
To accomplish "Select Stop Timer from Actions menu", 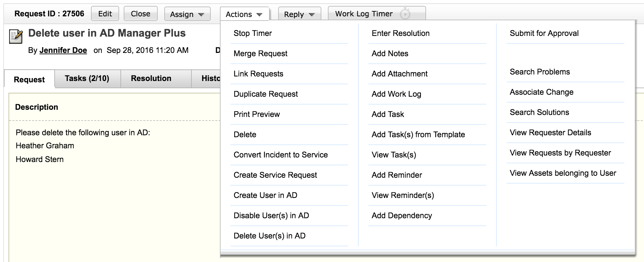I will point(253,33).
